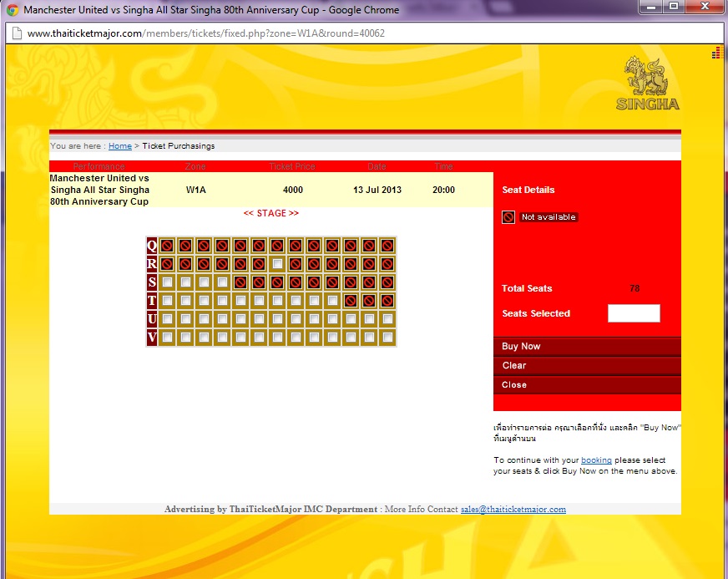Click the Total Seats value 78
Image resolution: width=728 pixels, height=579 pixels.
point(634,288)
